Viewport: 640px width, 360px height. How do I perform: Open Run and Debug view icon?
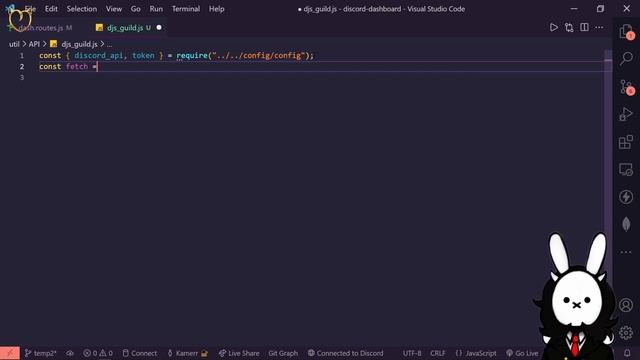tap(626, 114)
